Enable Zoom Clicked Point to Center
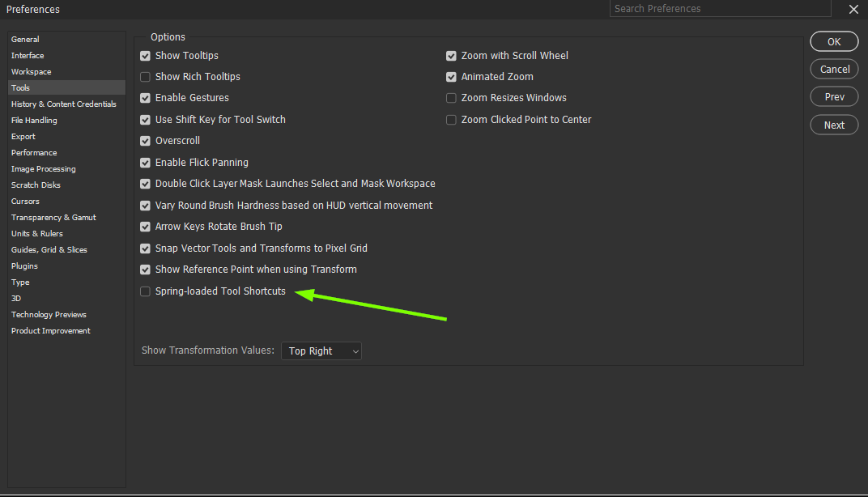 coord(451,119)
